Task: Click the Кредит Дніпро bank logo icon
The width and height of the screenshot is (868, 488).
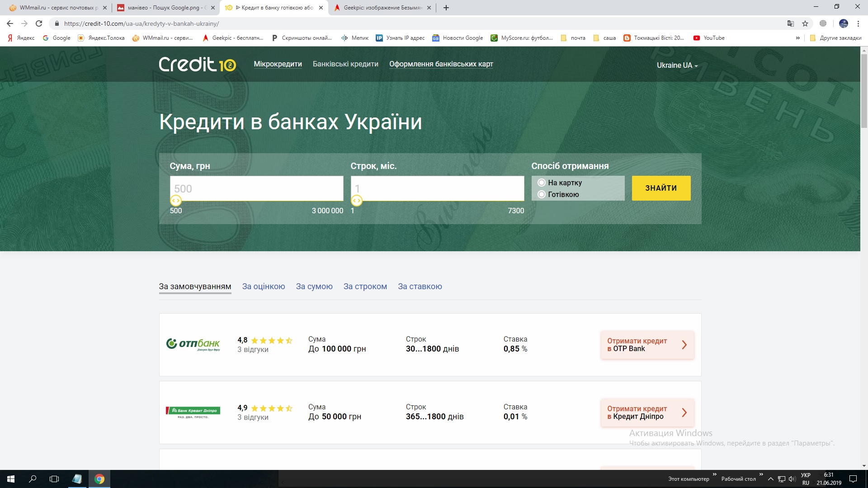Action: [193, 412]
